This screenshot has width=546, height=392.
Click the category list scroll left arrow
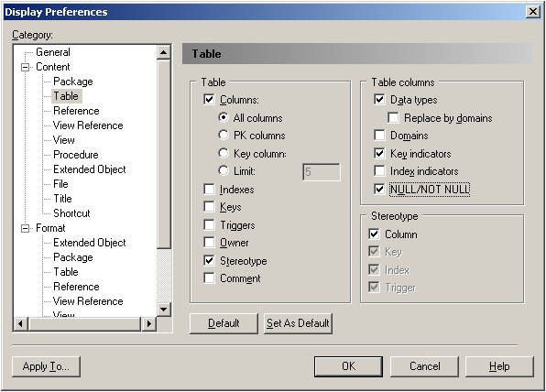20,323
